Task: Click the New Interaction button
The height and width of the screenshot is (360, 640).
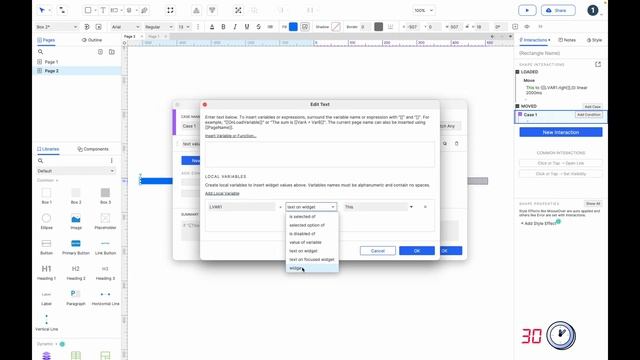Action: [561, 132]
